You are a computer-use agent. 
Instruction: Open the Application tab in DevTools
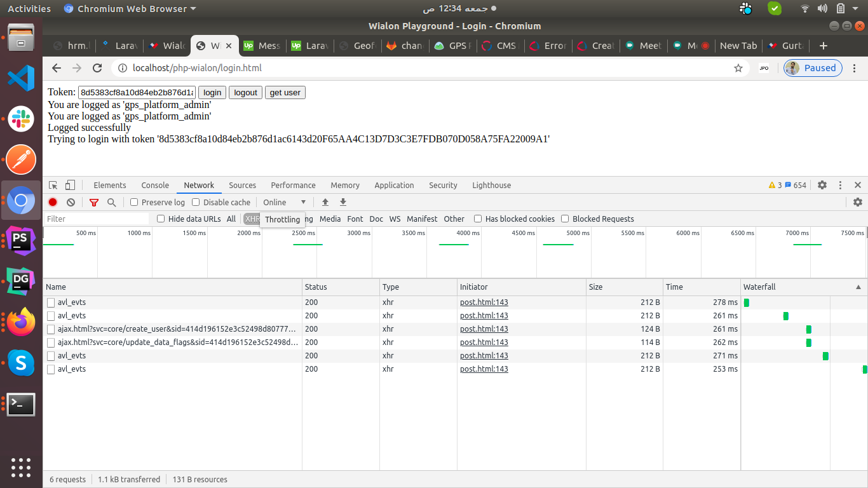pos(394,185)
